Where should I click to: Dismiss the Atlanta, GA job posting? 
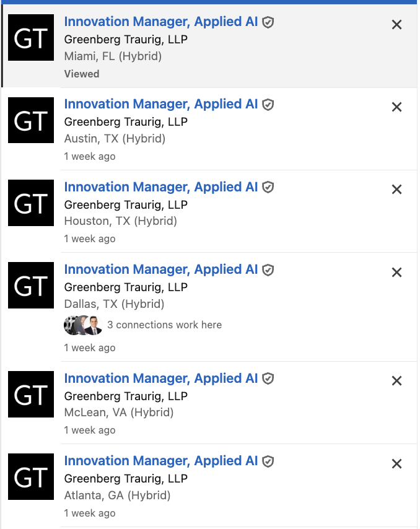click(x=396, y=463)
